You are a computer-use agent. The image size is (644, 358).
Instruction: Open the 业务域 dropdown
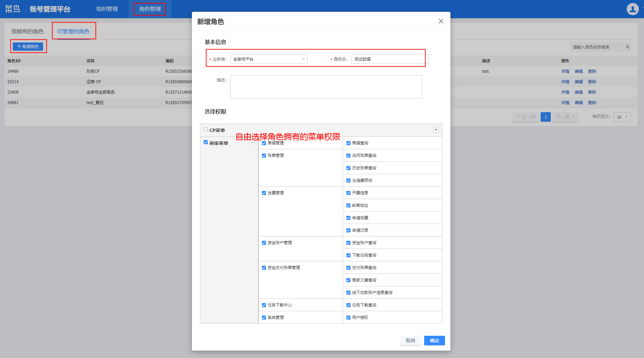tap(269, 59)
